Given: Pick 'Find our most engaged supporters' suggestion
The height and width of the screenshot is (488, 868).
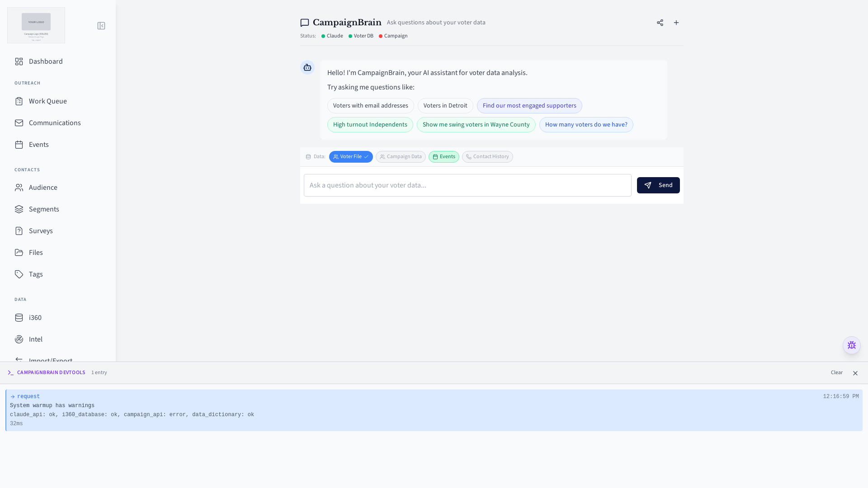Looking at the screenshot, I should 529,106.
